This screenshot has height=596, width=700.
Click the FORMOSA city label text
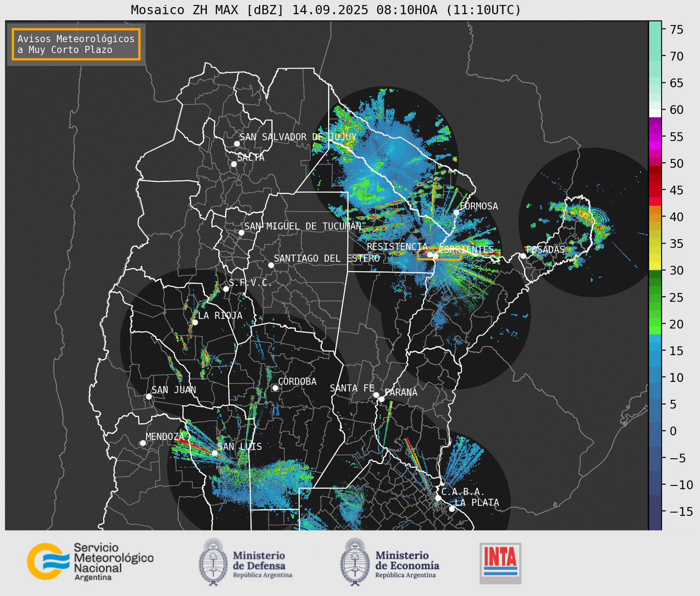479,206
